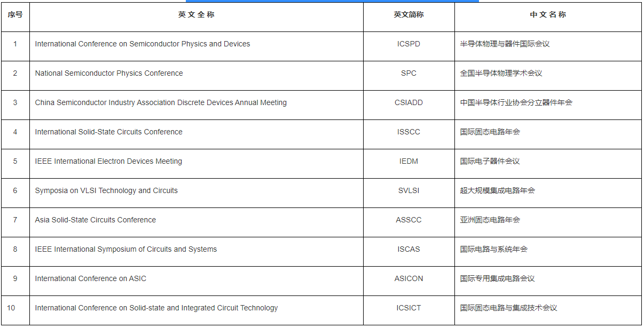Click National Semiconductor Physics Conference text
Viewport: 644px width, 328px height.
click(x=109, y=74)
